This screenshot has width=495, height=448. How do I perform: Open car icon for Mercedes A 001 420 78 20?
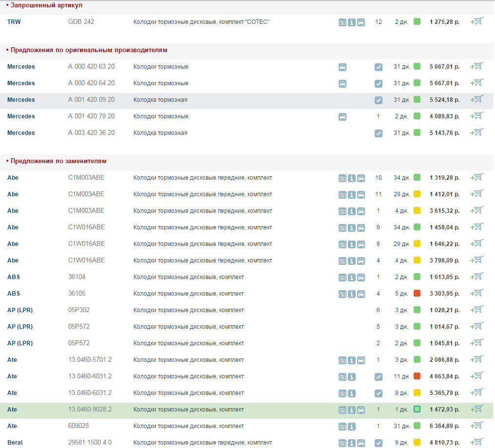point(343,117)
